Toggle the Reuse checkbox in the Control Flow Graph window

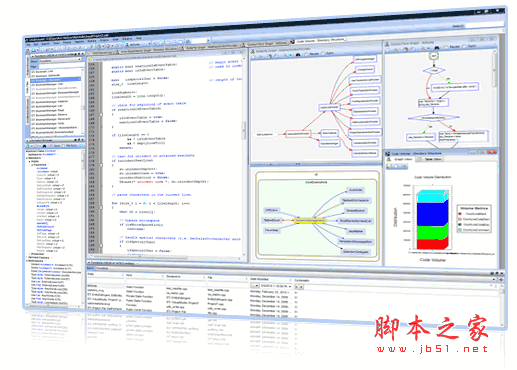[446, 47]
